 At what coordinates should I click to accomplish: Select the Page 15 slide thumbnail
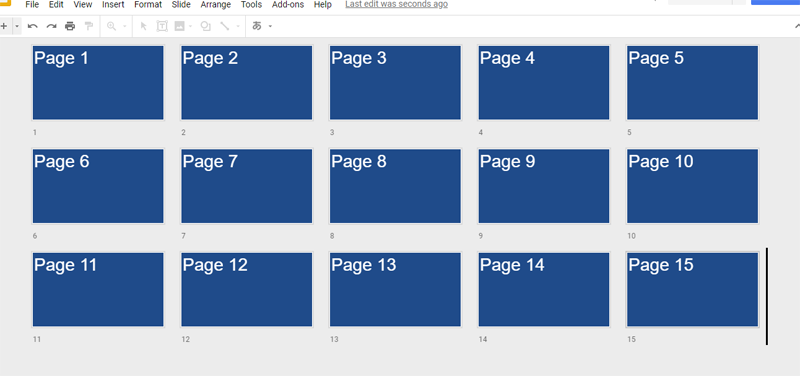[692, 289]
